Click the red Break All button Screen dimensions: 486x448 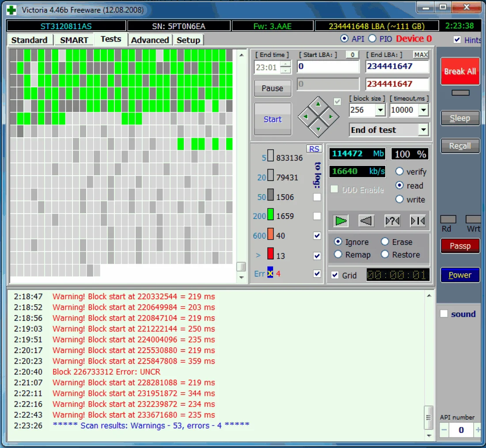tap(460, 72)
